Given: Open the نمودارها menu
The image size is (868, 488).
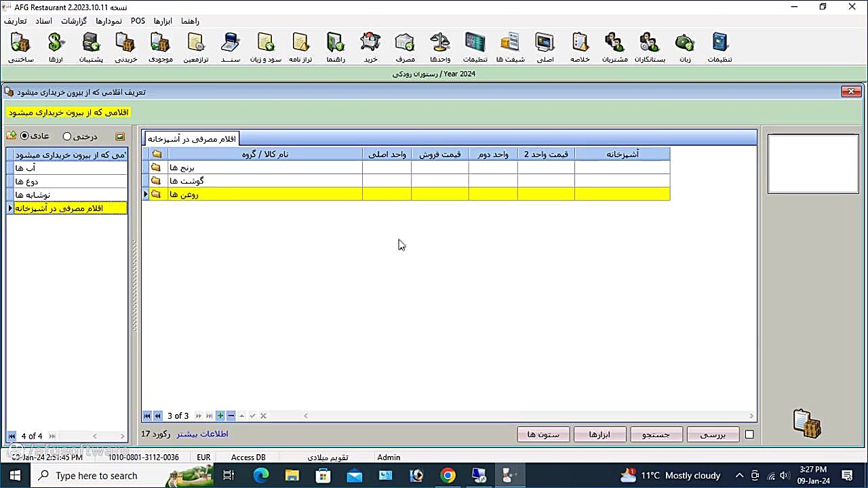Looking at the screenshot, I should point(109,21).
